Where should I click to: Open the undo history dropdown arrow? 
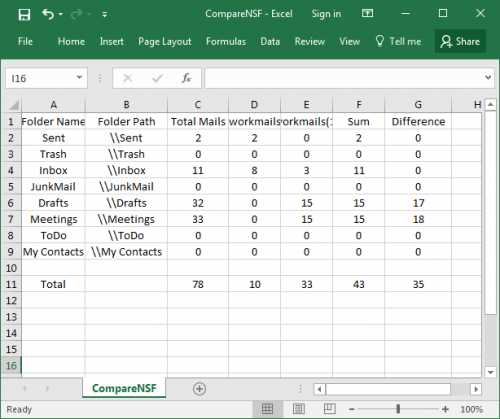coord(61,14)
